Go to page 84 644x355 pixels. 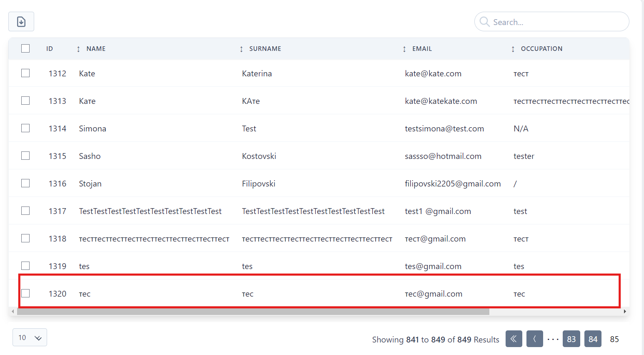tap(593, 339)
